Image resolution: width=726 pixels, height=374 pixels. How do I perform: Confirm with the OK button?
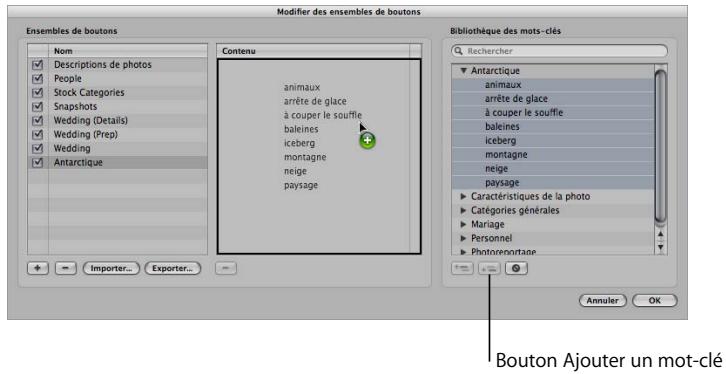pos(654,300)
